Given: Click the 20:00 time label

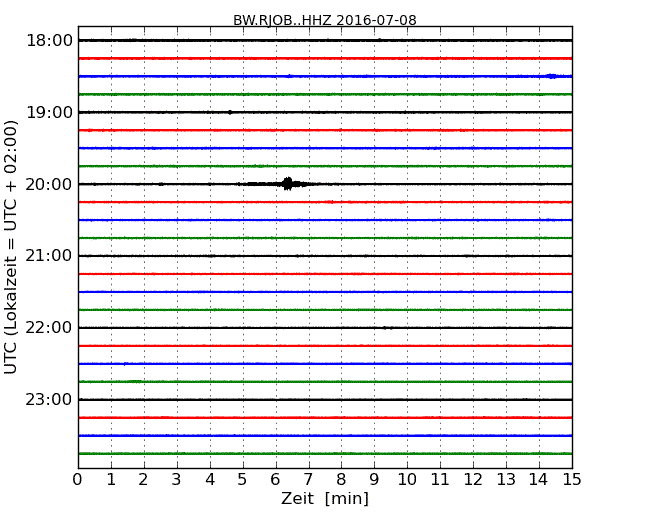Looking at the screenshot, I should tap(50, 184).
